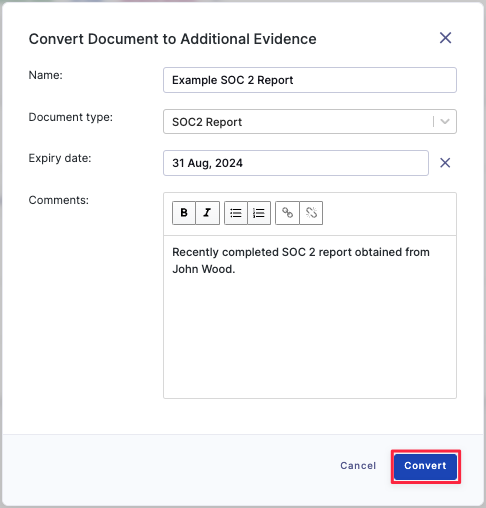Click the Comments: label
Viewport: 486px width, 508px height.
(59, 200)
